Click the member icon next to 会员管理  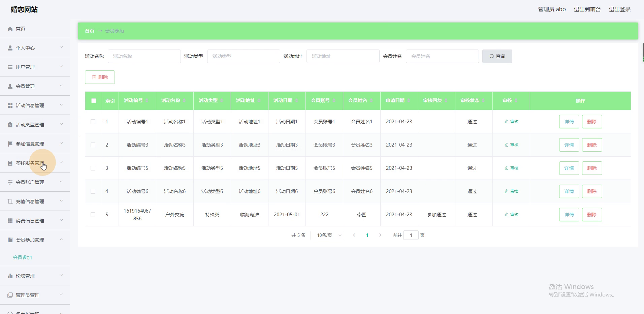[10, 87]
